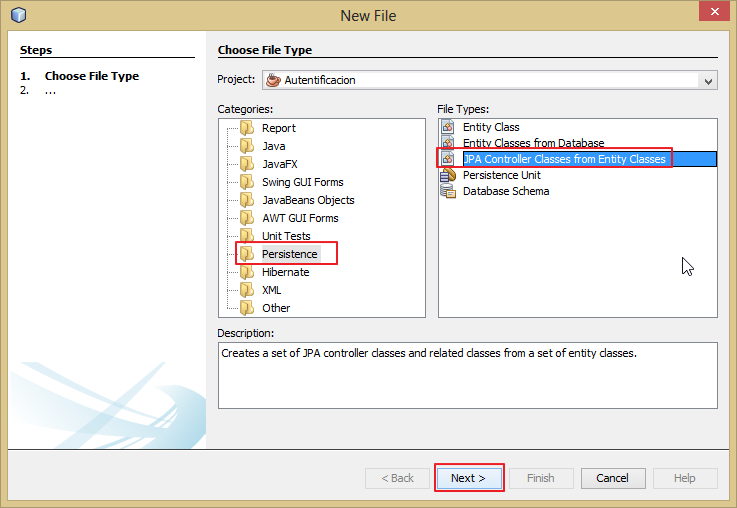Image resolution: width=737 pixels, height=508 pixels.
Task: Select the Autentificacion project combo box
Action: (x=490, y=80)
